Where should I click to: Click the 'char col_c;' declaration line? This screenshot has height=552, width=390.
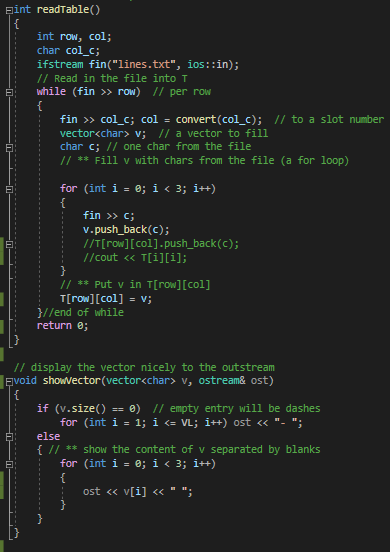tap(68, 51)
